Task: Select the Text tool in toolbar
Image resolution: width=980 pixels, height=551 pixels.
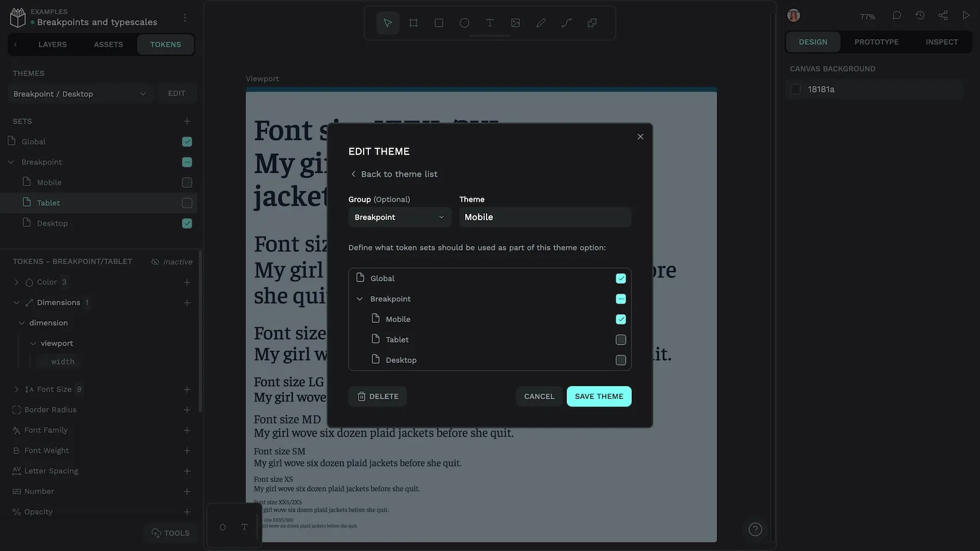Action: (x=489, y=23)
